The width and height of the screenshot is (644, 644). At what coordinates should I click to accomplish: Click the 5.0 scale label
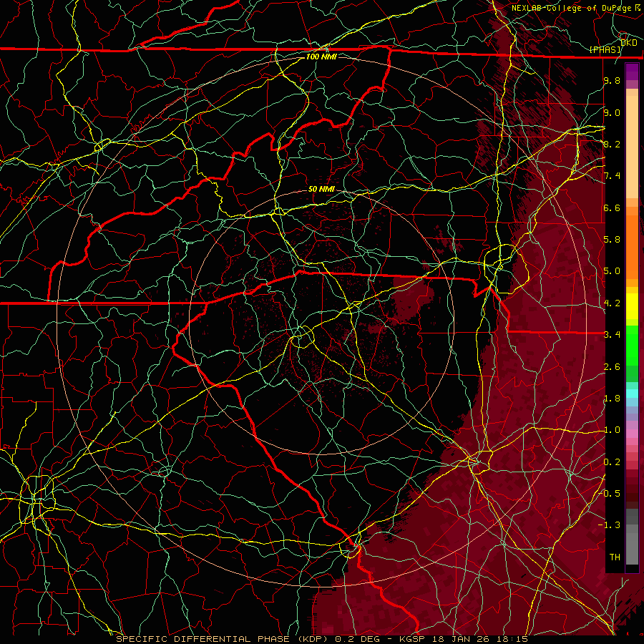pos(612,271)
